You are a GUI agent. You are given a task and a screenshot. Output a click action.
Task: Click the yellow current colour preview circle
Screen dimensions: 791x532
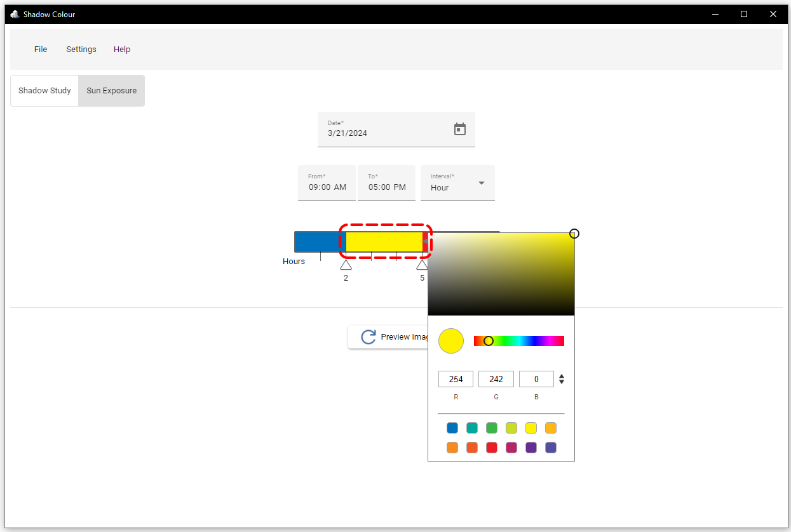tap(451, 341)
